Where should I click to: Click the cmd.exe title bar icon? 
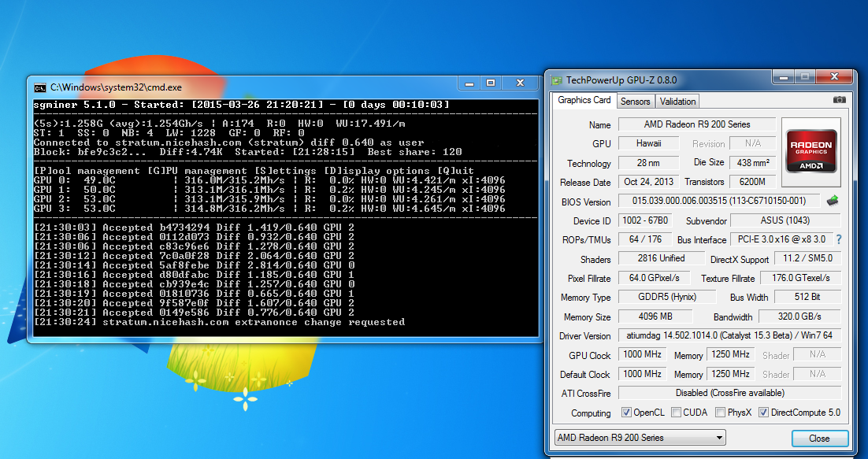click(40, 87)
